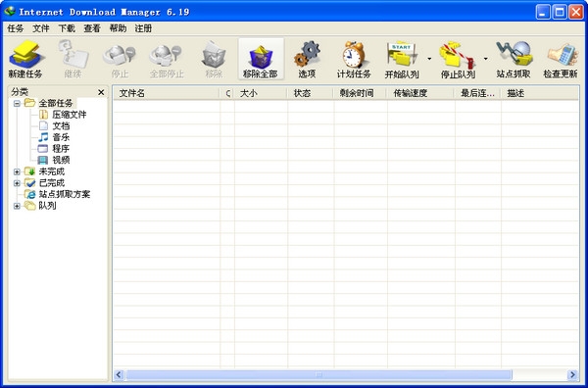The width and height of the screenshot is (588, 388).
Task: Click the 开始队列 (start queue) icon
Action: coord(402,59)
